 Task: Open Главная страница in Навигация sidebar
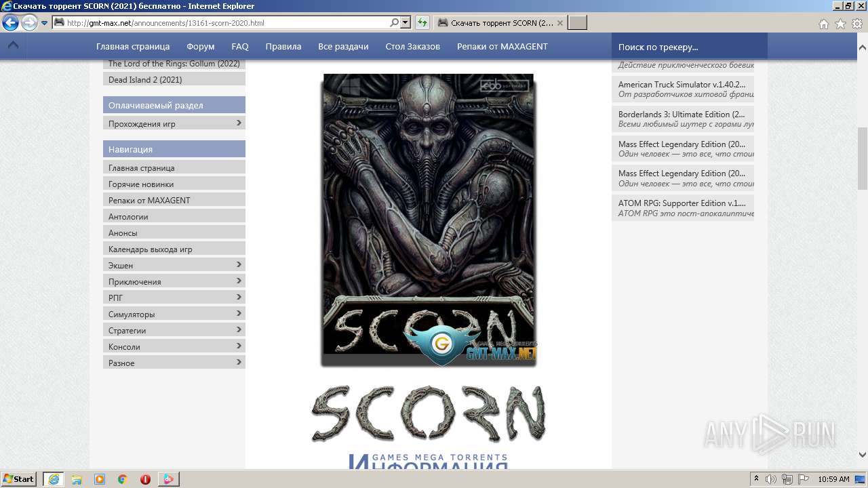point(174,167)
